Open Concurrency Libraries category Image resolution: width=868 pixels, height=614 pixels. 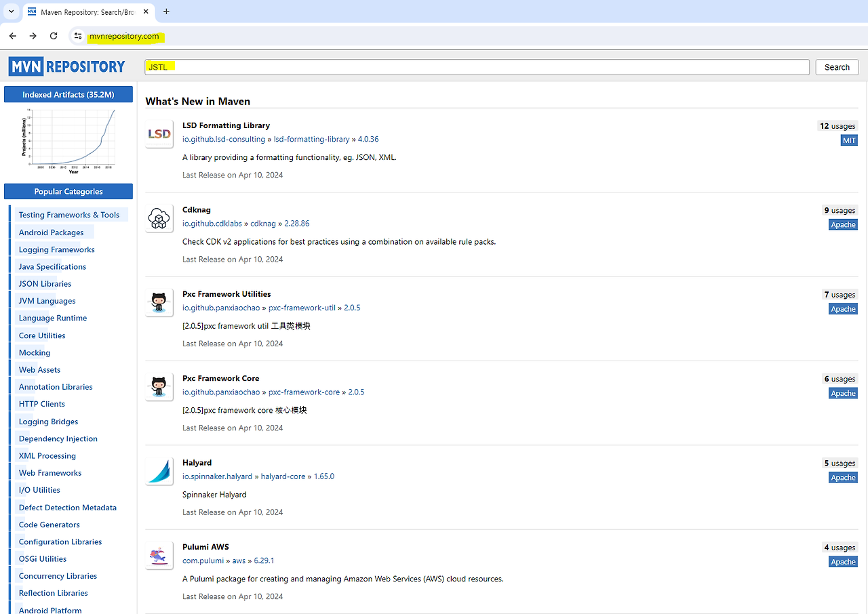click(x=58, y=576)
